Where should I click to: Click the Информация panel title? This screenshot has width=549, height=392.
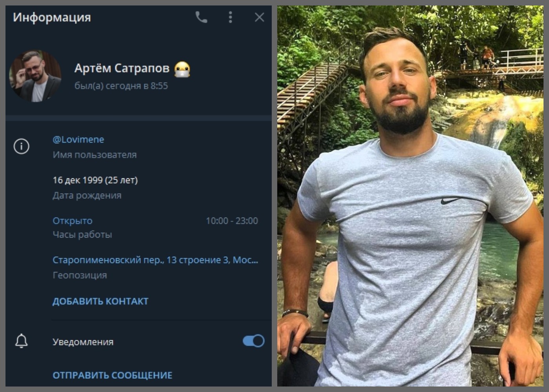coord(52,17)
